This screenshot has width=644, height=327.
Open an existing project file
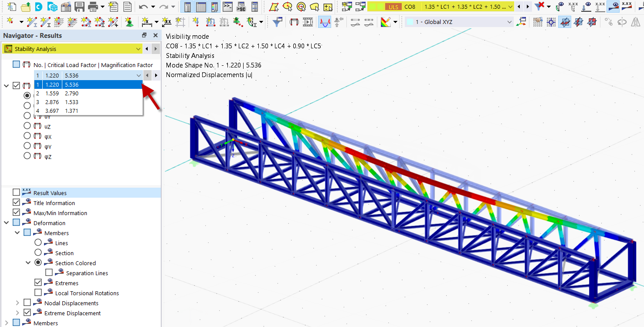26,7
